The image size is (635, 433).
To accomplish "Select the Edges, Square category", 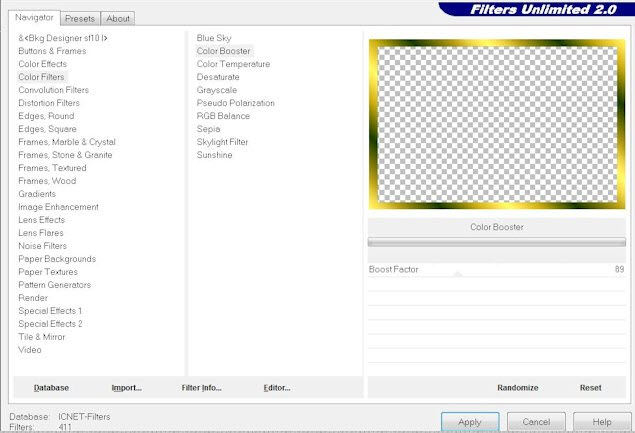I will (x=47, y=129).
